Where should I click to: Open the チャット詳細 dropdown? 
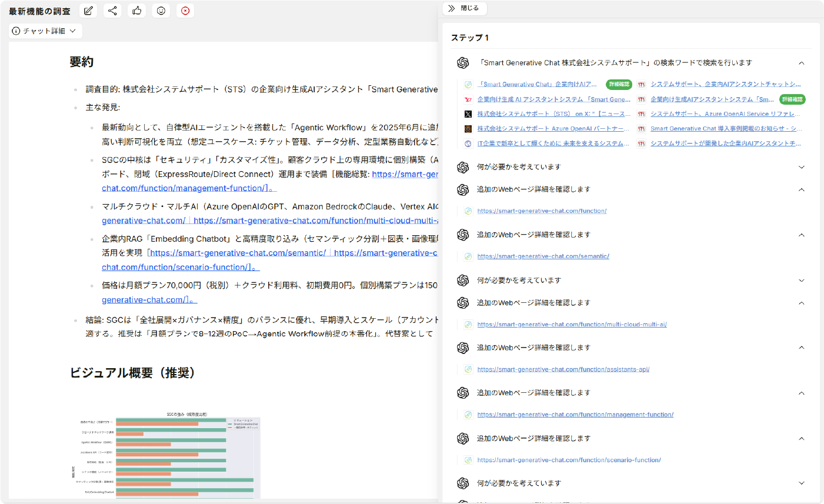point(45,31)
